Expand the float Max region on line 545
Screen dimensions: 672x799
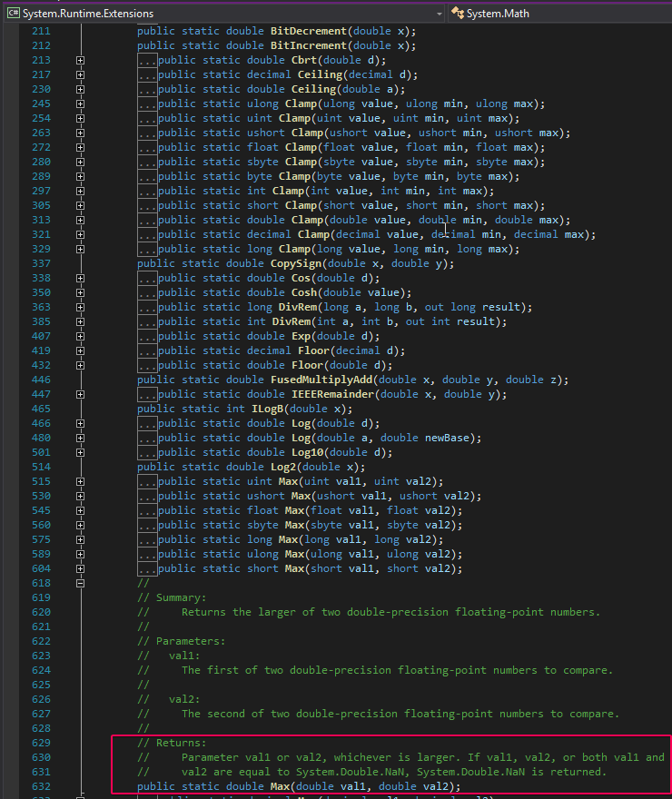tap(80, 510)
